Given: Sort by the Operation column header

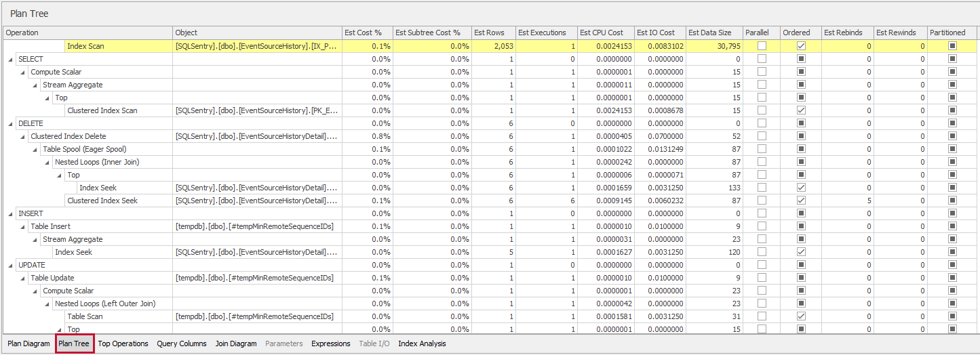Looking at the screenshot, I should point(88,33).
